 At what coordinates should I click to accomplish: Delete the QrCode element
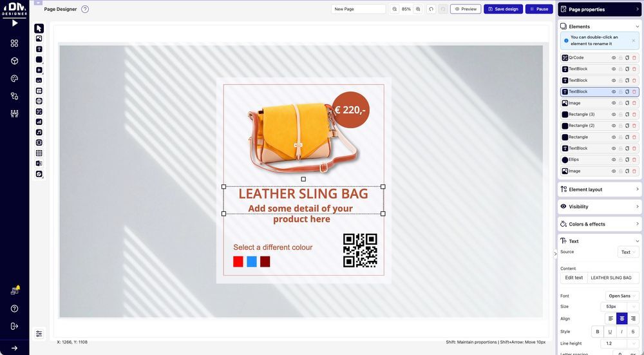634,58
